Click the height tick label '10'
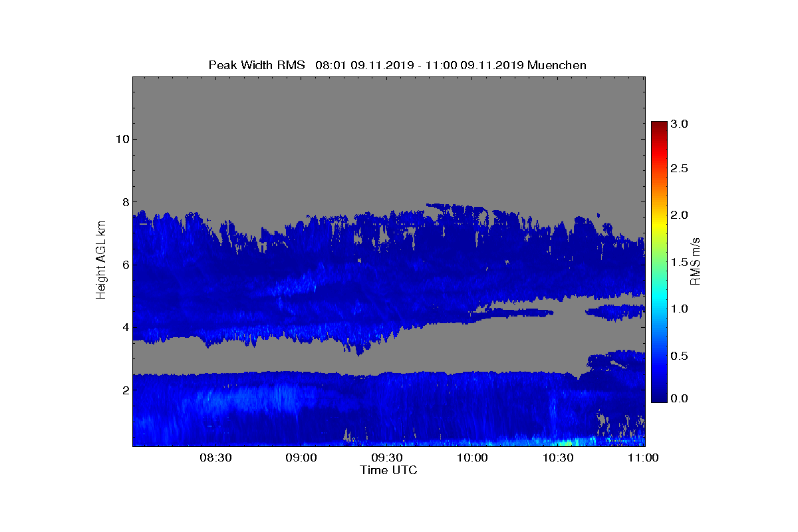This screenshot has width=798, height=532. pos(121,139)
